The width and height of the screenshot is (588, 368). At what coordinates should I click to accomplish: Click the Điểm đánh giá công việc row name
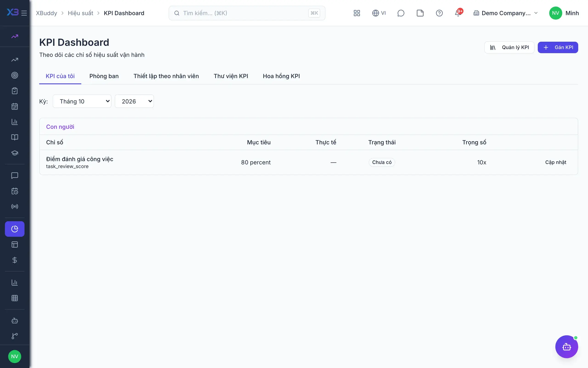80,159
